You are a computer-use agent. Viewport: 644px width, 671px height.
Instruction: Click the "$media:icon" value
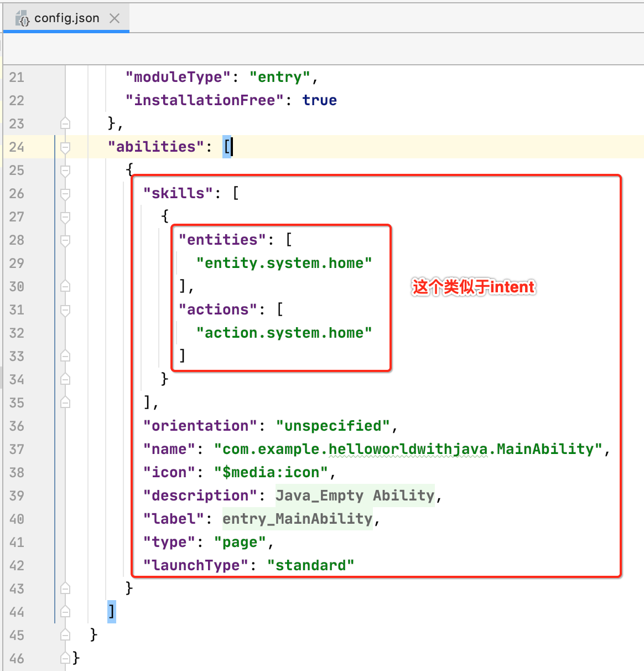point(271,472)
